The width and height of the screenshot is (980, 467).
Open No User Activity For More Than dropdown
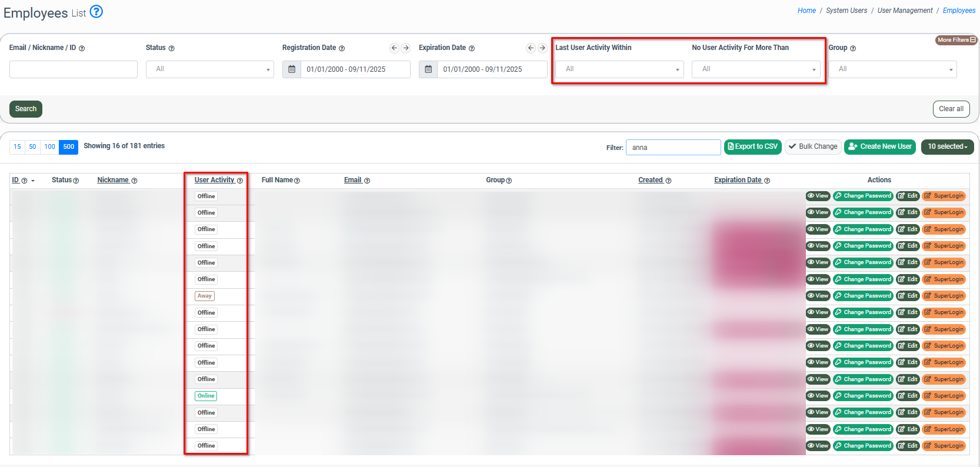pos(756,69)
